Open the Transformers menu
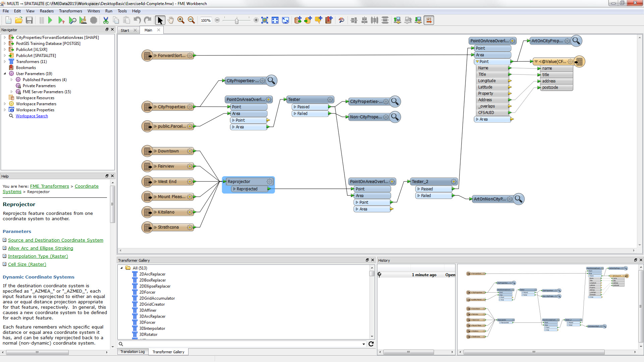 pyautogui.click(x=70, y=11)
